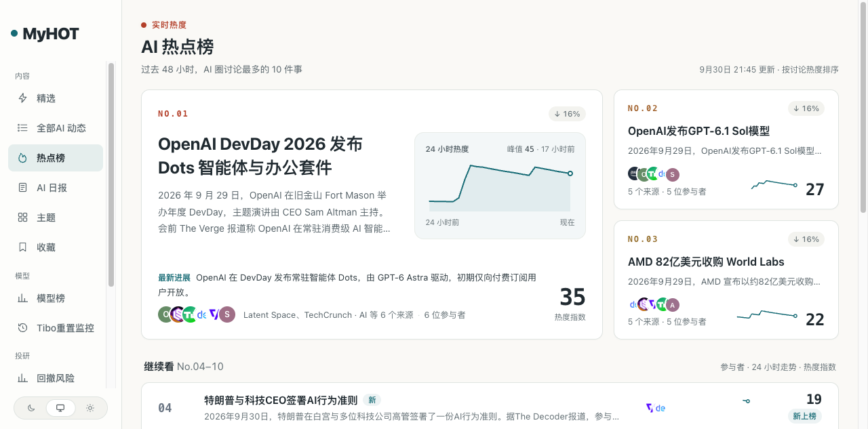Screen dimensions: 868x429
Task: Switch to dark theme moon icon
Action: click(x=31, y=408)
